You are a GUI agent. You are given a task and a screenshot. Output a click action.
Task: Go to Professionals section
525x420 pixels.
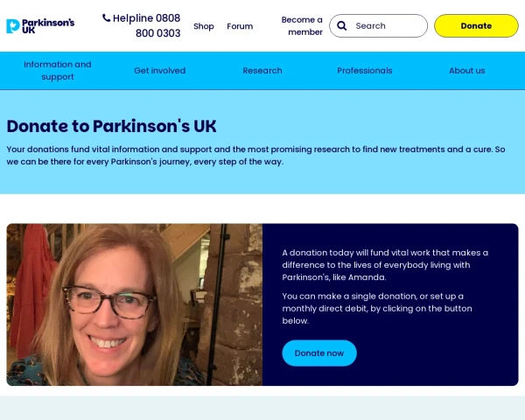tap(365, 71)
